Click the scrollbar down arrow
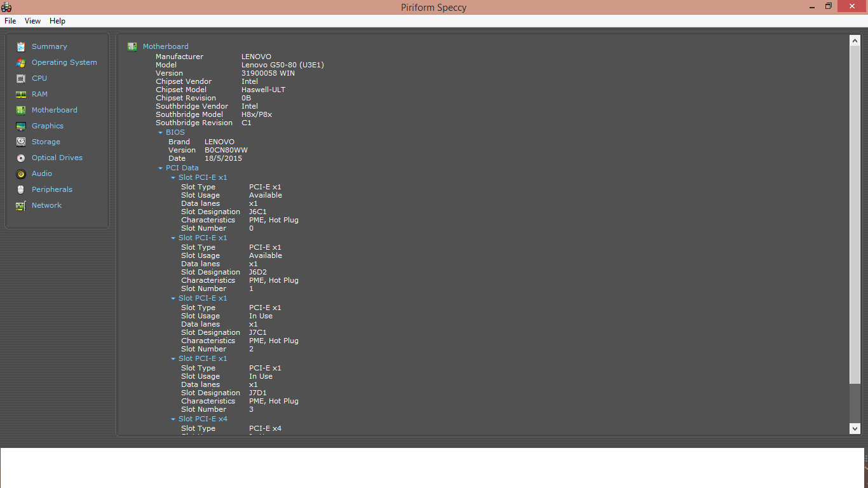868x488 pixels. (x=855, y=429)
